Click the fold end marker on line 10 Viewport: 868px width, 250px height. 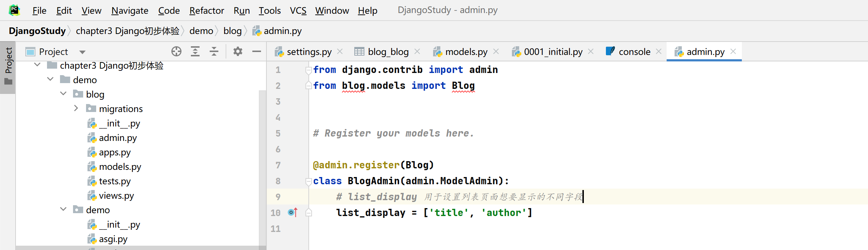[308, 212]
